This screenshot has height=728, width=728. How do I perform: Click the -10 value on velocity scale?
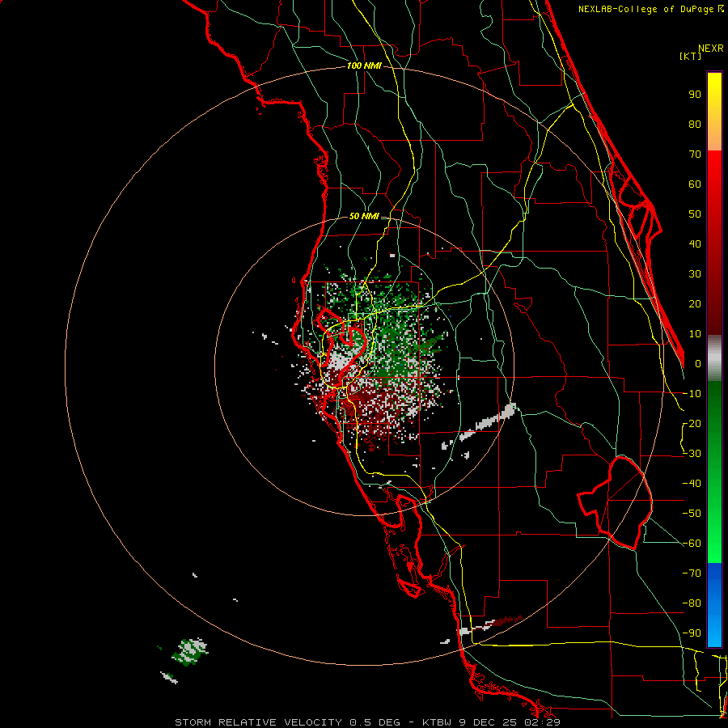tap(692, 394)
